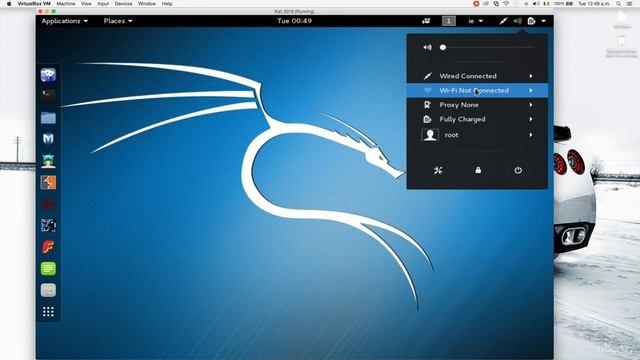Image resolution: width=640 pixels, height=360 pixels.
Task: Expand the Wi-Fi Not Connected arrow
Action: click(x=531, y=90)
